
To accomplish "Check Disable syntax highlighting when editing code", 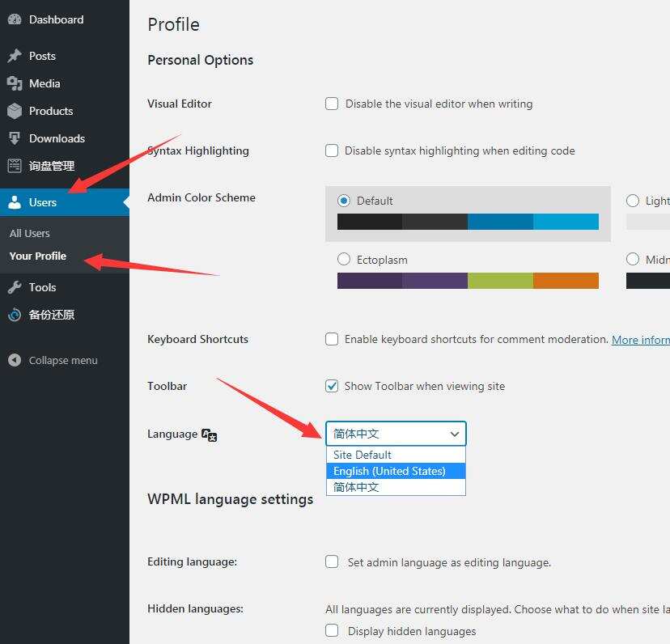I will 332,150.
